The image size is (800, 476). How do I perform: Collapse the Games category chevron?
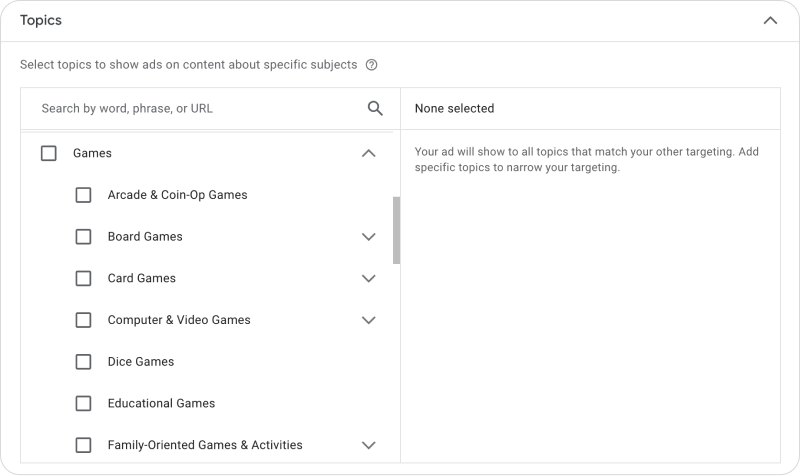click(368, 153)
